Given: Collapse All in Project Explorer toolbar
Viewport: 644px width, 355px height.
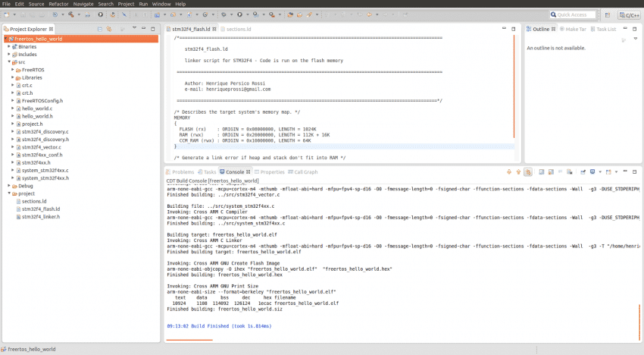Looking at the screenshot, I should [100, 30].
